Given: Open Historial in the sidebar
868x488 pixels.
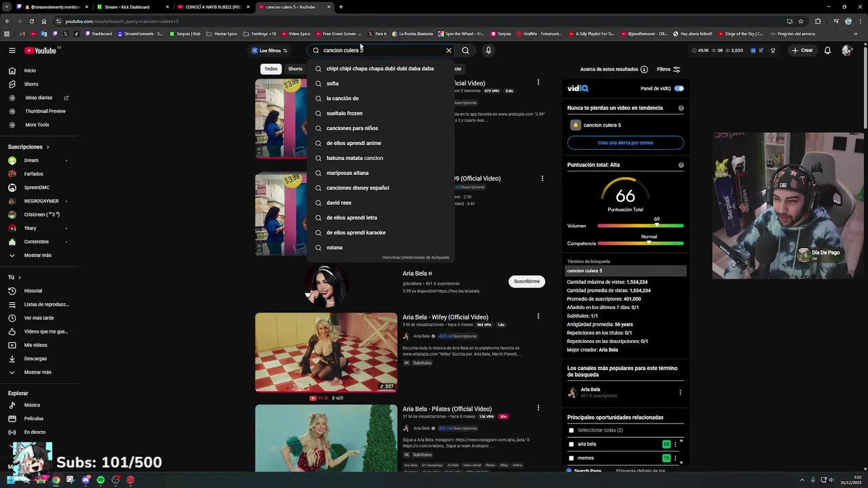Looking at the screenshot, I should click(x=38, y=291).
